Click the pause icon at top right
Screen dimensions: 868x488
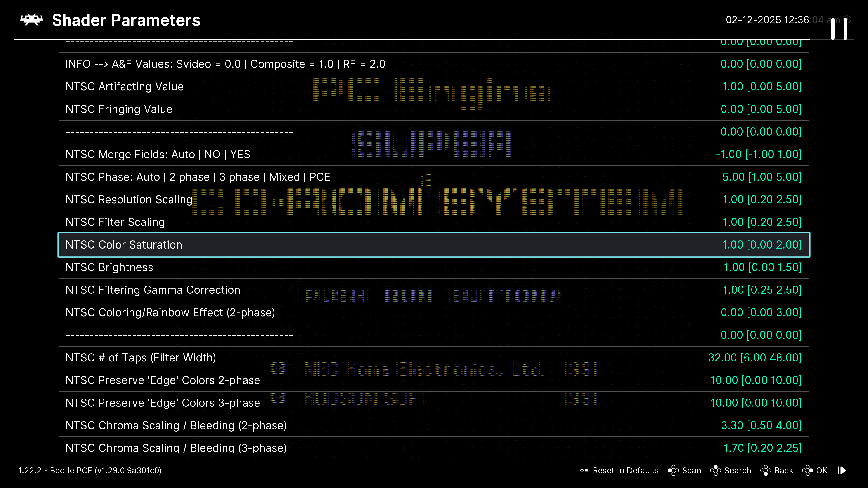pyautogui.click(x=839, y=29)
